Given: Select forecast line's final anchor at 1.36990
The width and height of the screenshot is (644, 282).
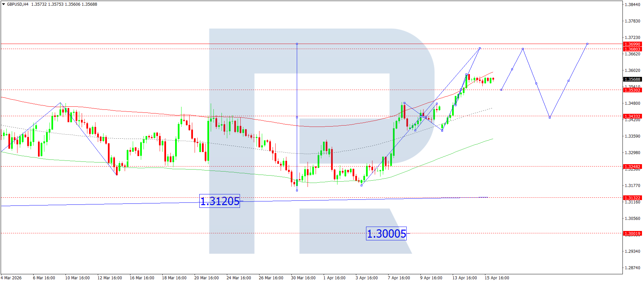Looking at the screenshot, I should click(x=587, y=44).
